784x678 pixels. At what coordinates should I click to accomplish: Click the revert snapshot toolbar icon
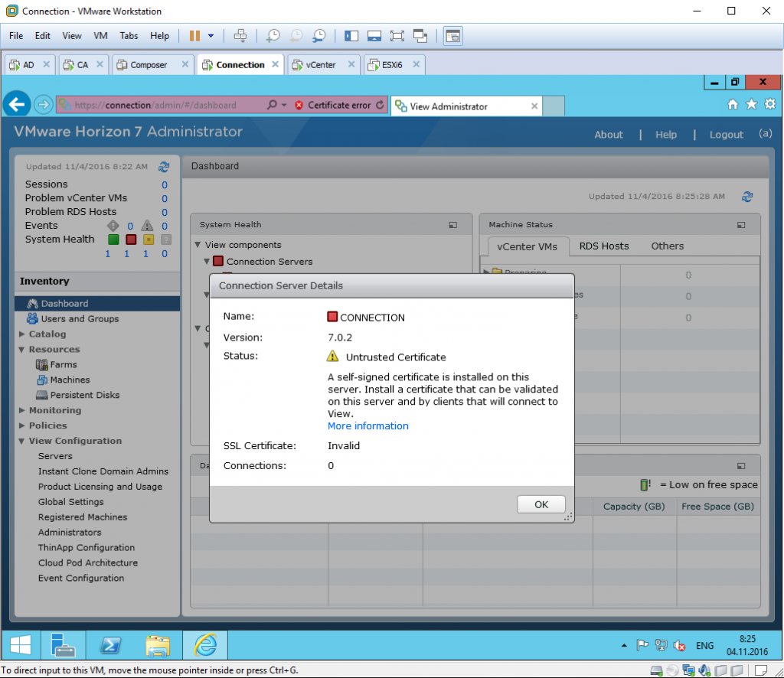[x=296, y=35]
